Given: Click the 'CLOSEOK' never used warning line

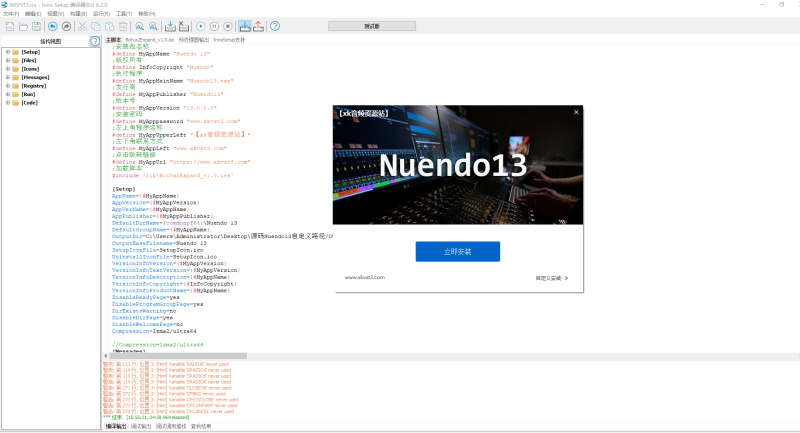Looking at the screenshot, I should coord(167,388).
